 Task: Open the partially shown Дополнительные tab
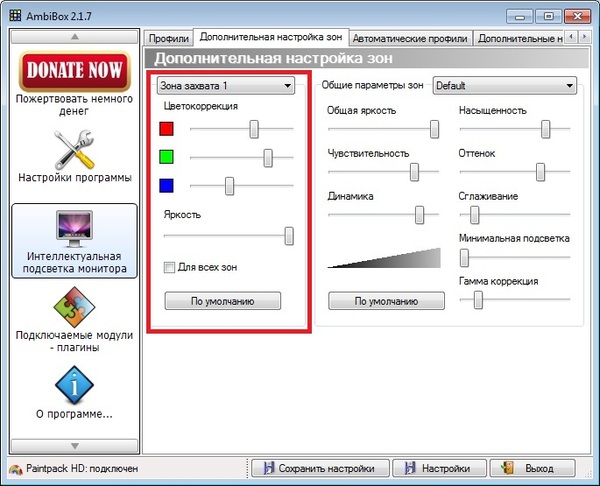(519, 39)
